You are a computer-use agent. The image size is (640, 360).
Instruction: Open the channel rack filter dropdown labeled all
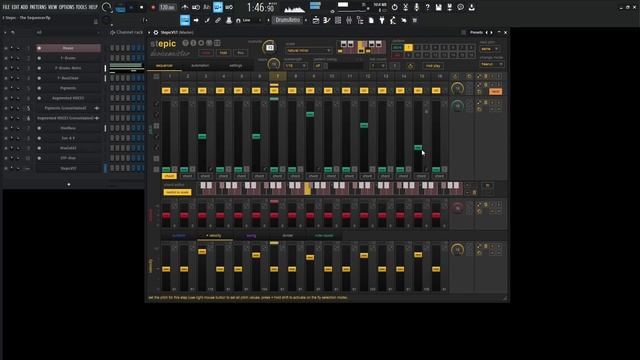[x=67, y=32]
